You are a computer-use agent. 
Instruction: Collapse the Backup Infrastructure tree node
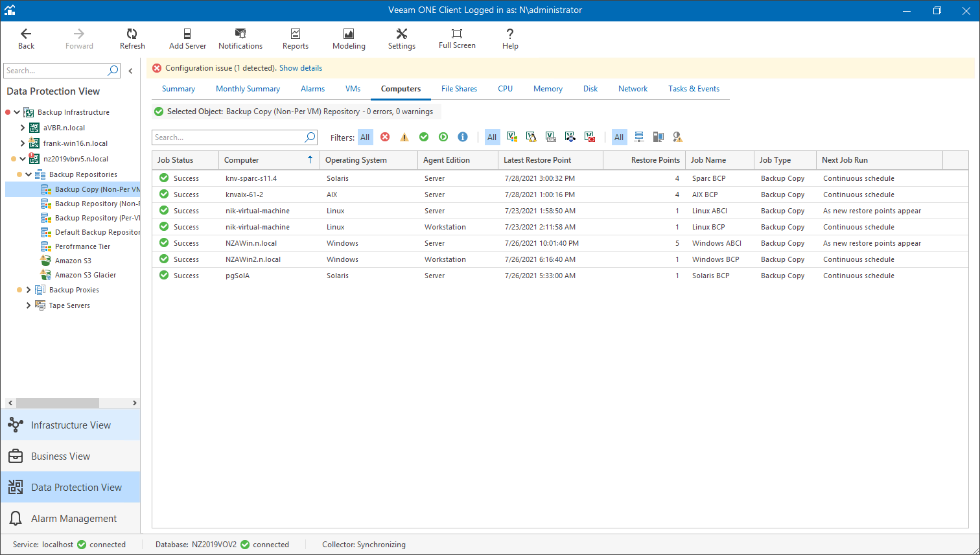17,112
